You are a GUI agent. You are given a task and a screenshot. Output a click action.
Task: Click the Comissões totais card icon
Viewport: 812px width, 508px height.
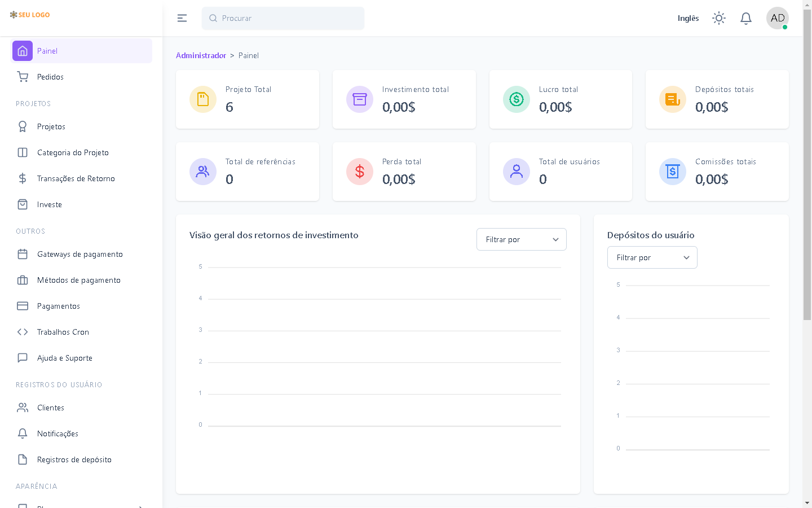pyautogui.click(x=672, y=172)
